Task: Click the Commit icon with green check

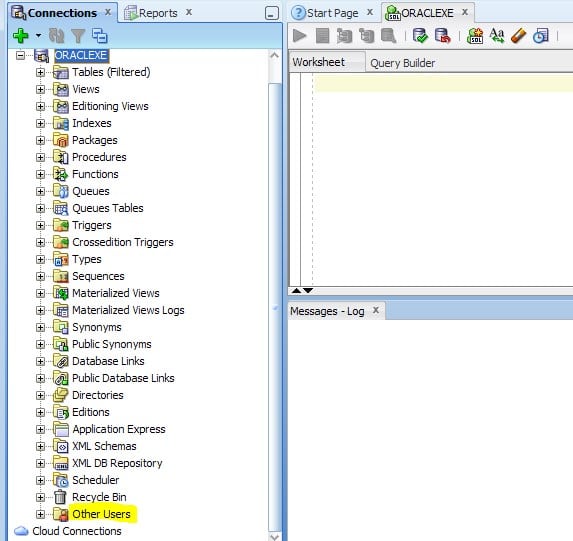Action: 420,36
